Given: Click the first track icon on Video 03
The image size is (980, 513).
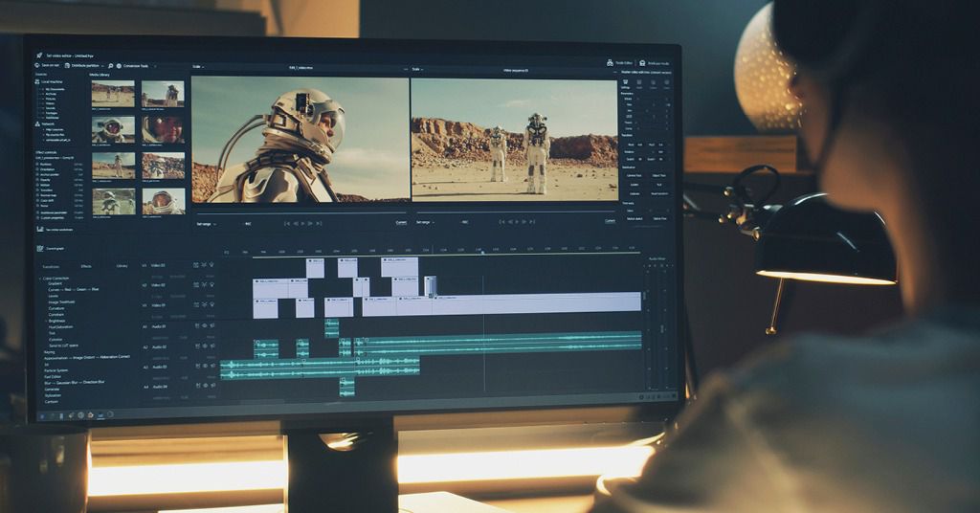Looking at the screenshot, I should click(x=195, y=265).
